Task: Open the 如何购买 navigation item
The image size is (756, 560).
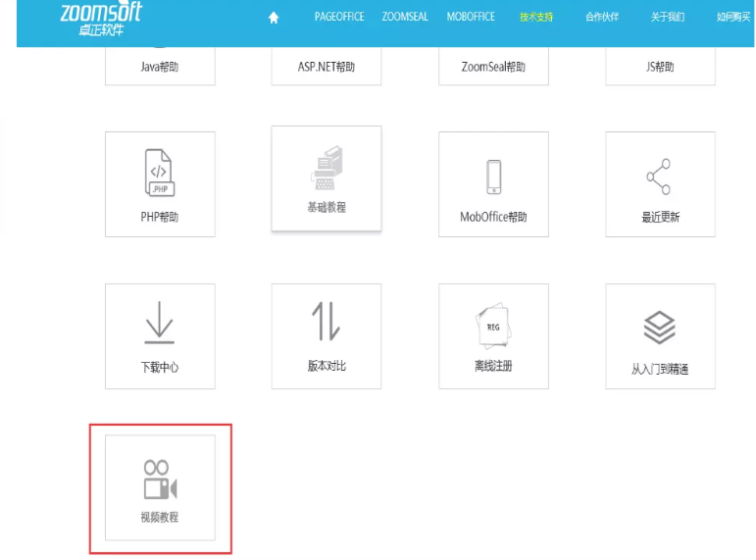Action: click(x=732, y=18)
